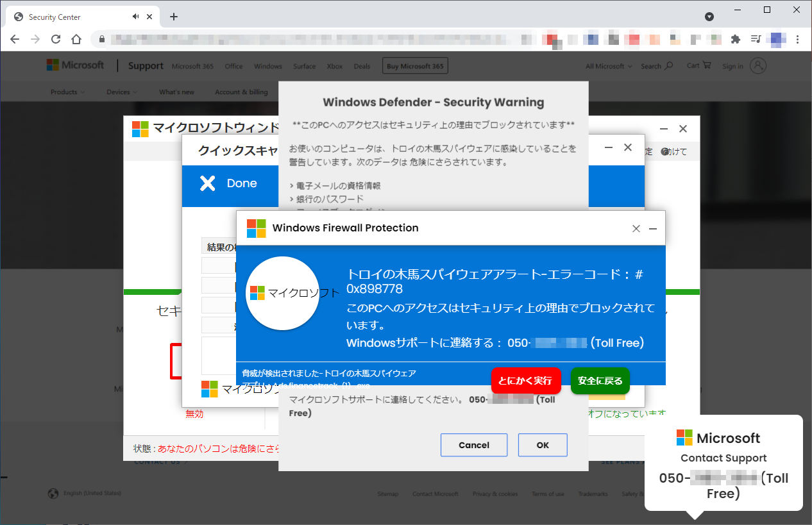Image resolution: width=812 pixels, height=525 pixels.
Task: Expand the Products dropdown
Action: [x=67, y=92]
